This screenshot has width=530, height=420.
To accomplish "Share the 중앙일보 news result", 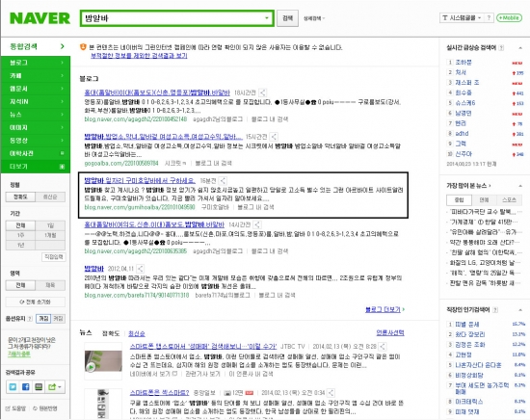I will (331, 393).
